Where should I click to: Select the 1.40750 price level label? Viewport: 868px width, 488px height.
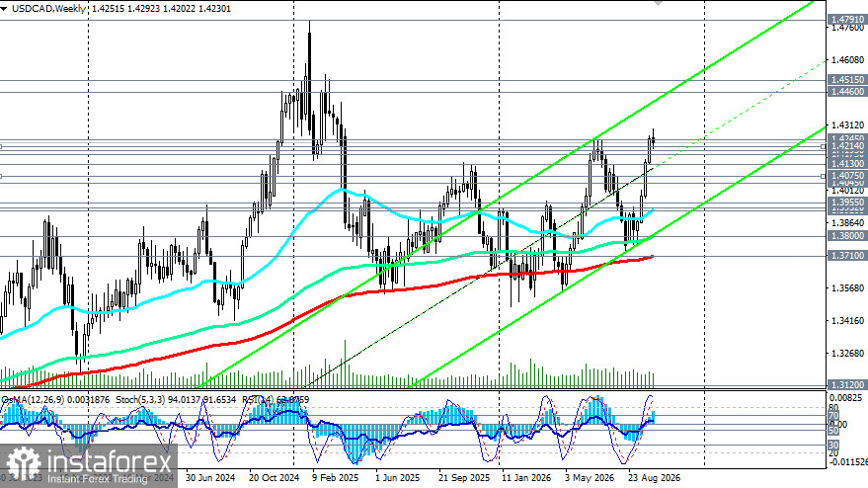tap(847, 175)
